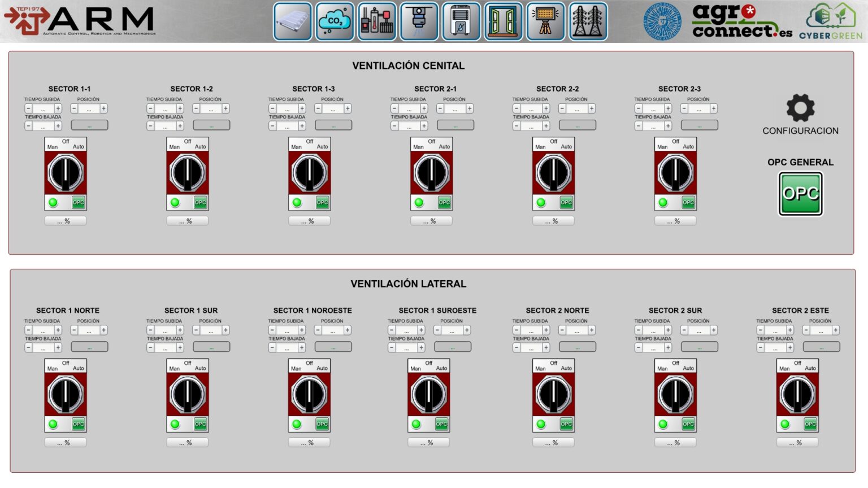
Task: Click Sector 1 Sur percentage readout
Action: tap(188, 442)
